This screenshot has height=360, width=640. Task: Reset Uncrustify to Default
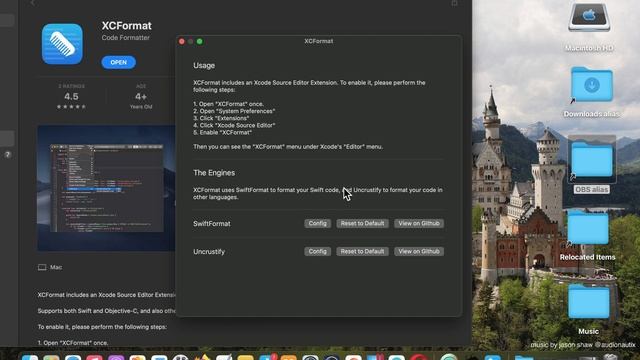[x=362, y=251]
